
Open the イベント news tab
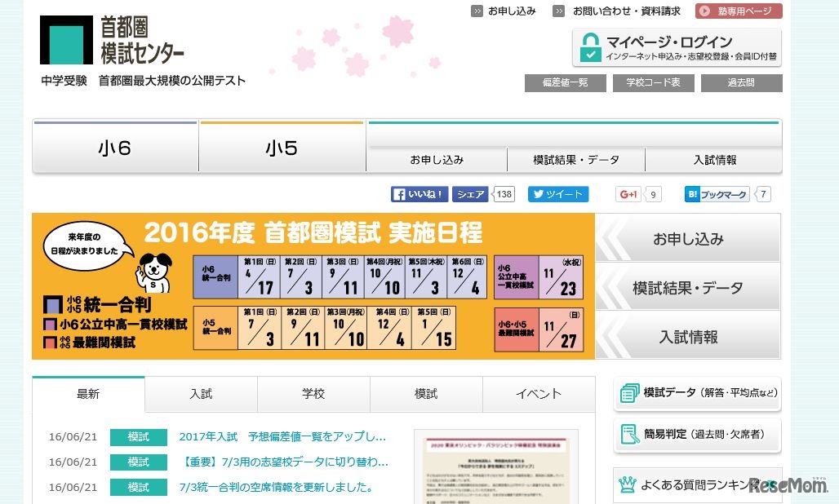point(538,394)
